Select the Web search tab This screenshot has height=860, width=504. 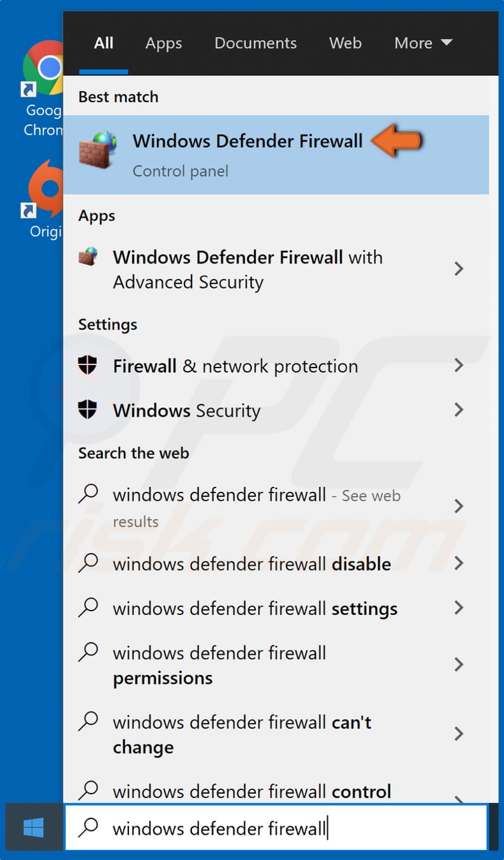(x=345, y=43)
